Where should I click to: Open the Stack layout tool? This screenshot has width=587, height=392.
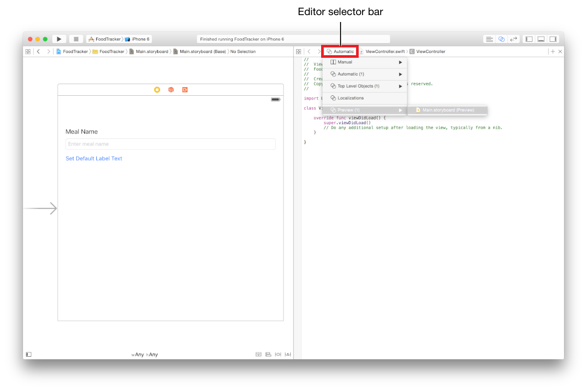tap(259, 354)
